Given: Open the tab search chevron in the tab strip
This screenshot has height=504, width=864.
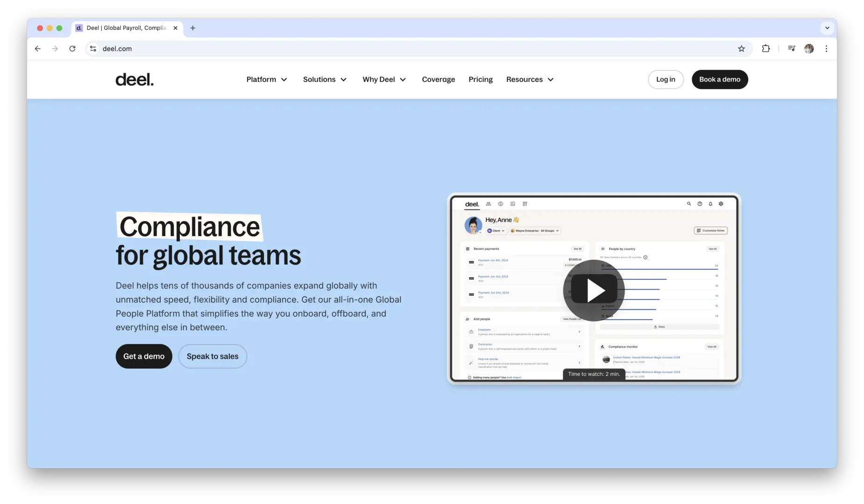Looking at the screenshot, I should 827,28.
